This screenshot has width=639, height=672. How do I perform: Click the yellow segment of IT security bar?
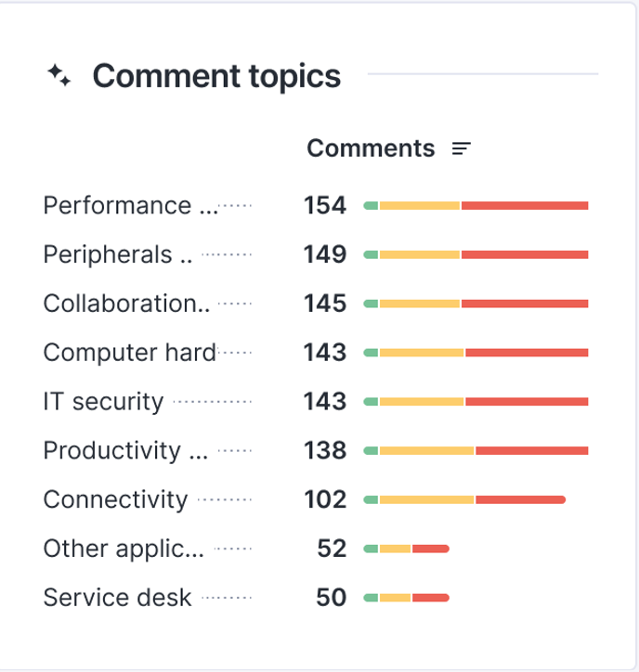[422, 402]
